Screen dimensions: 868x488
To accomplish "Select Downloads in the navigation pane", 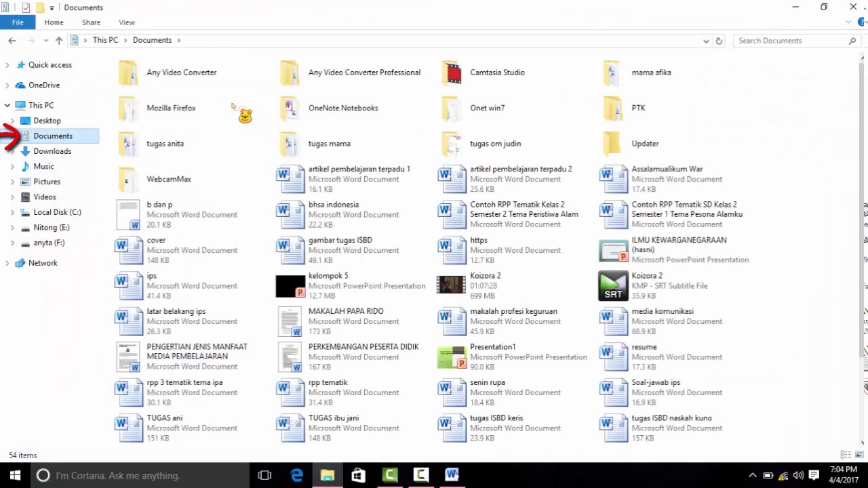I will 52,151.
